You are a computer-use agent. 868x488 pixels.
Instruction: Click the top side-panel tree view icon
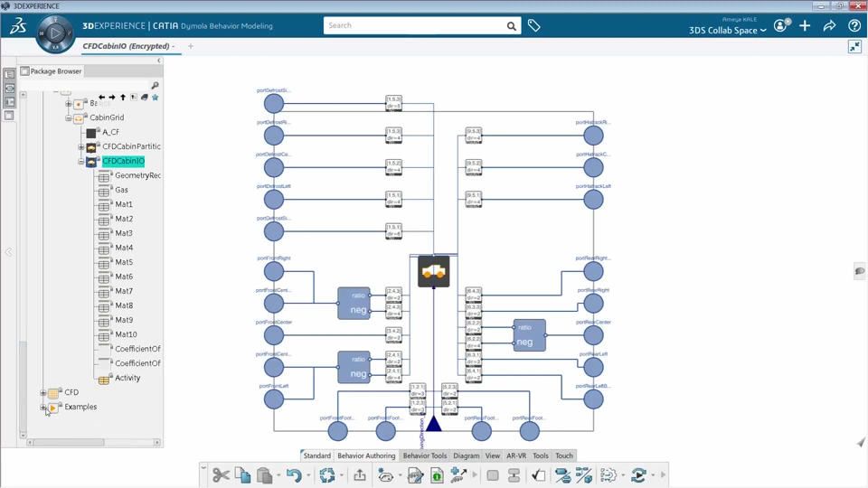coord(9,74)
